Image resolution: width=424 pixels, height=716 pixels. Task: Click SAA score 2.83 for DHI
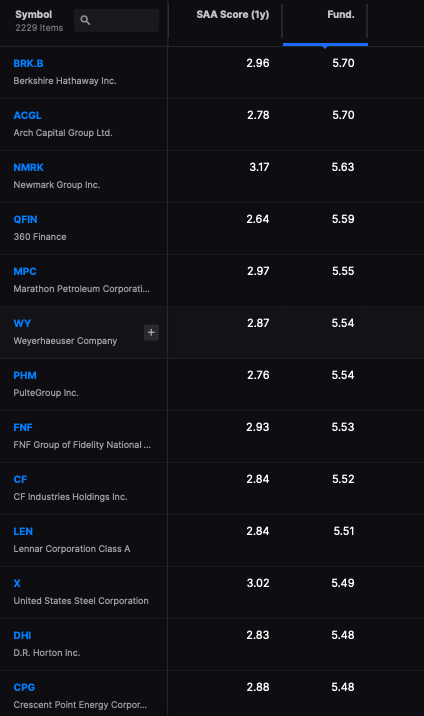[x=258, y=636]
